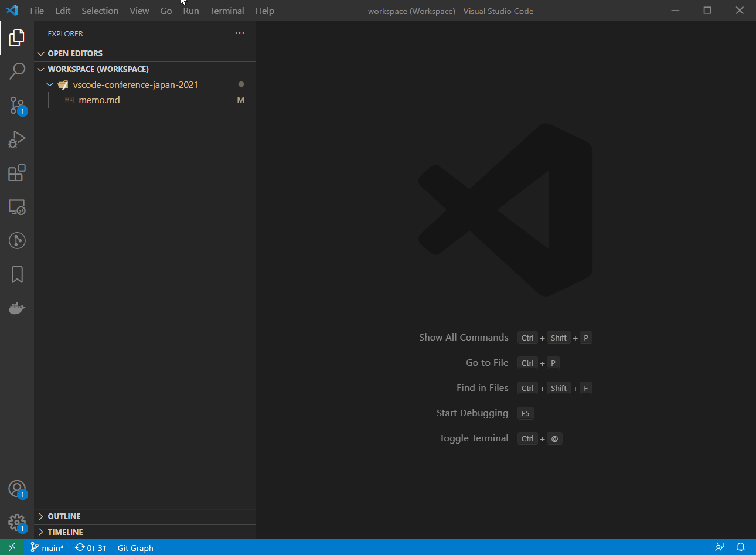Click the Start Debugging hint text
Viewport: 756px width, 555px height.
(472, 413)
